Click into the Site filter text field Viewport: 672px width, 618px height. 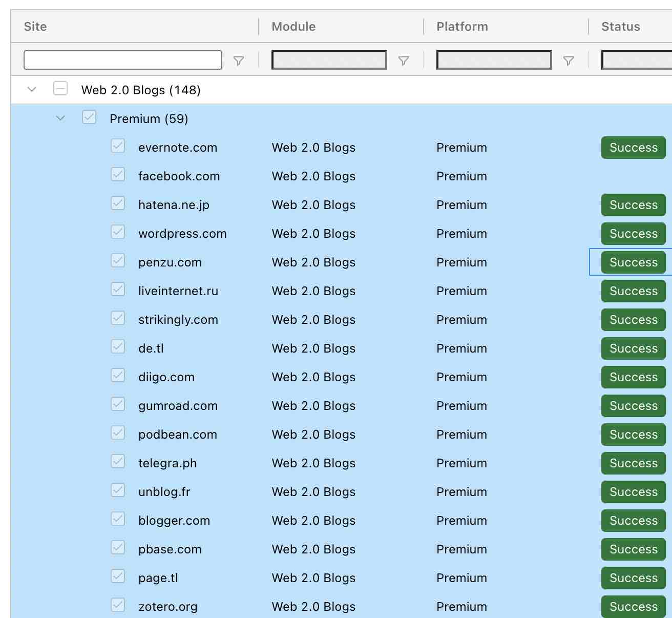(x=123, y=59)
